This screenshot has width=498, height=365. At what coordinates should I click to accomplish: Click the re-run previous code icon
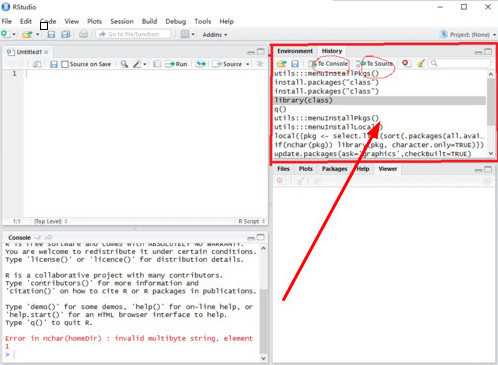[201, 64]
